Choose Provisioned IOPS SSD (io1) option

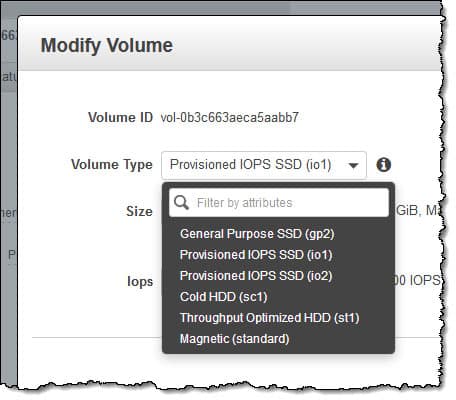click(x=256, y=255)
